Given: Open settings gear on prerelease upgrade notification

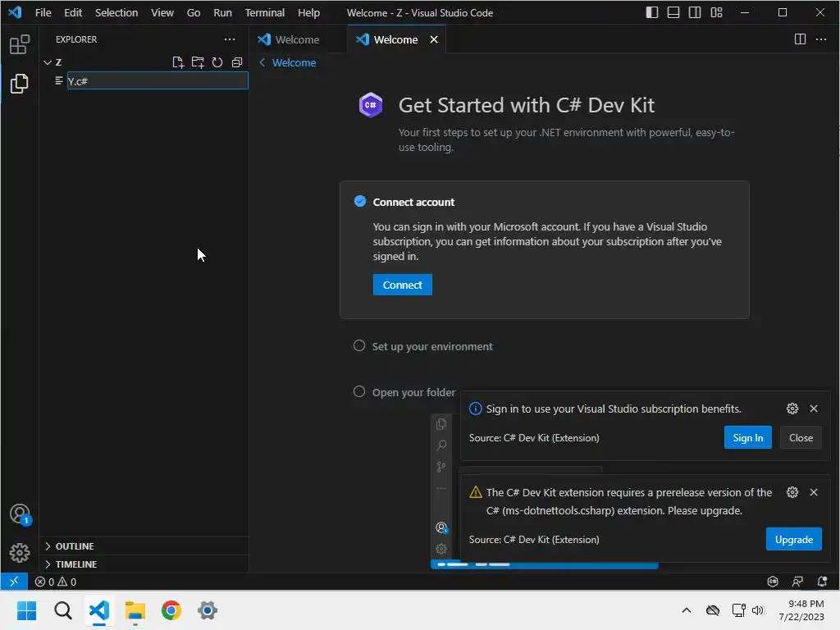Looking at the screenshot, I should coord(792,492).
